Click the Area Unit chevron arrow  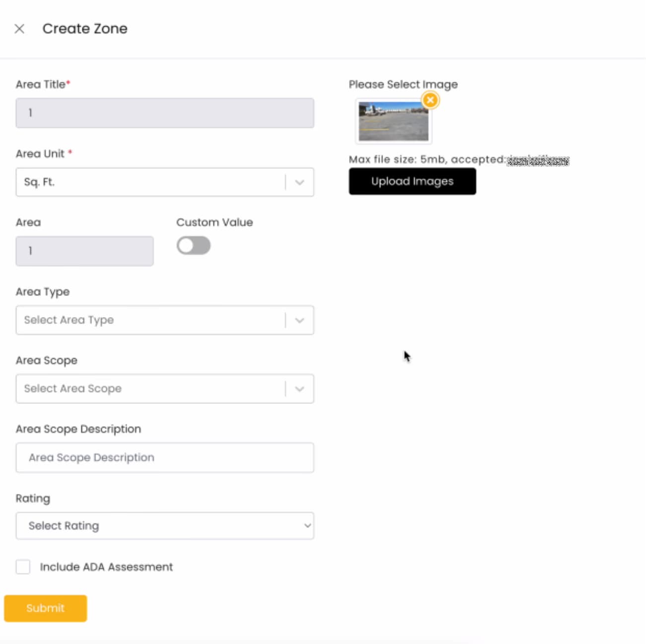tap(299, 182)
